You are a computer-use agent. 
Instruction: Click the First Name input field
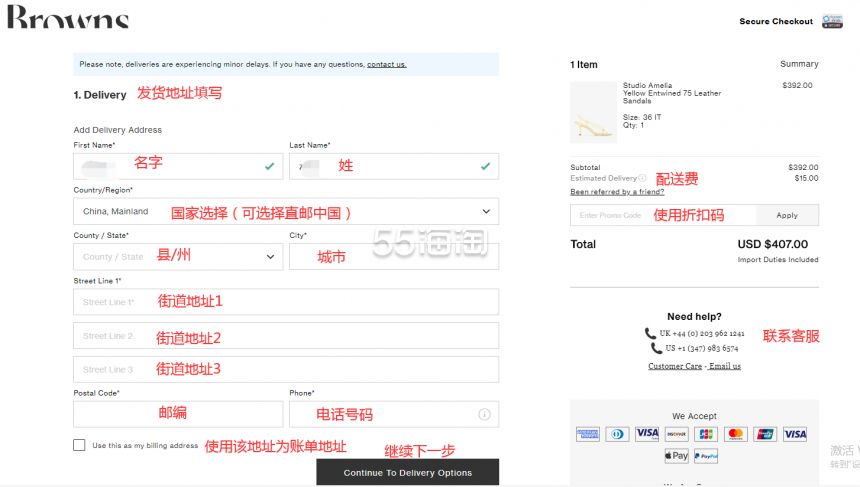coord(178,166)
